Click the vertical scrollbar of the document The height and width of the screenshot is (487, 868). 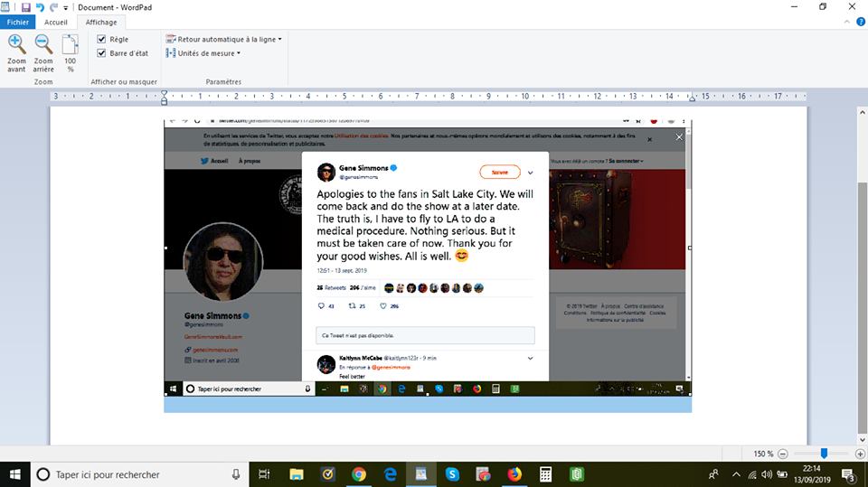[x=862, y=308]
